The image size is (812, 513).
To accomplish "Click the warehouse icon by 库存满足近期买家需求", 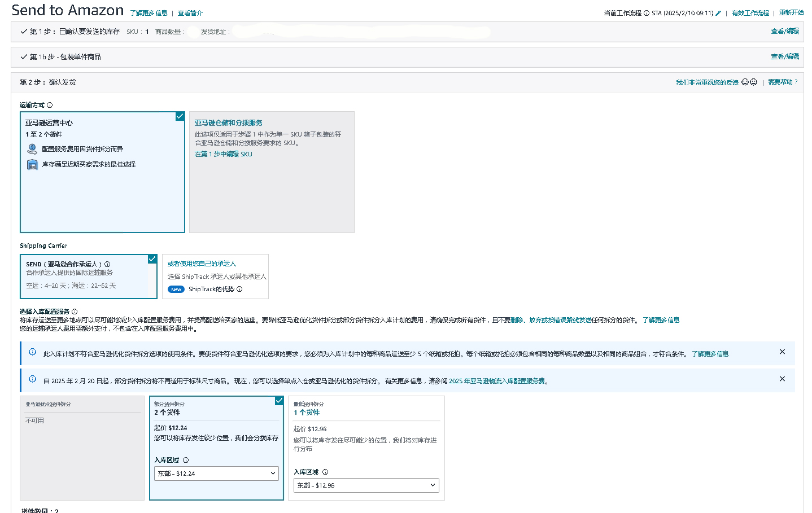I will 32,164.
